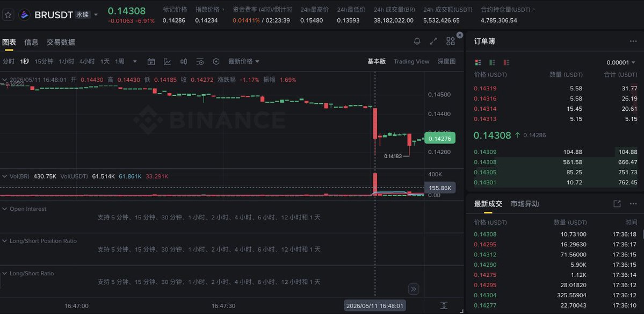
Task: Click the BR coin logo icon
Action: pos(24,15)
